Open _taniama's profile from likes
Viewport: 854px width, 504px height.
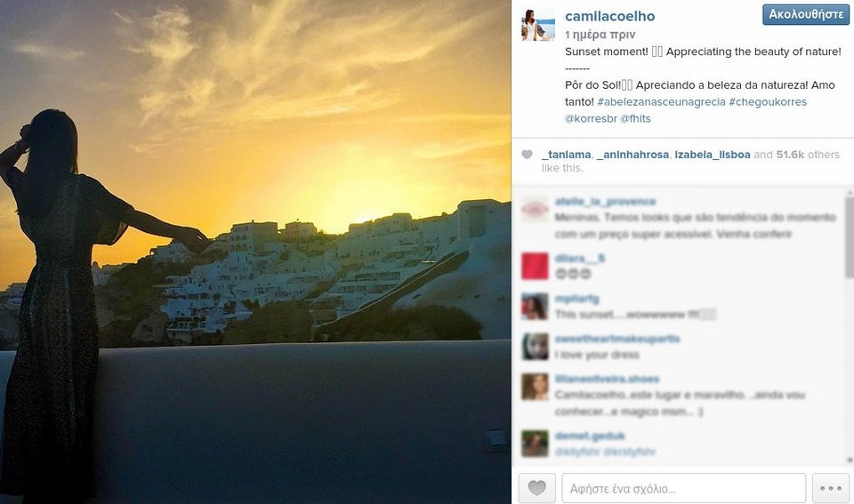pos(567,155)
